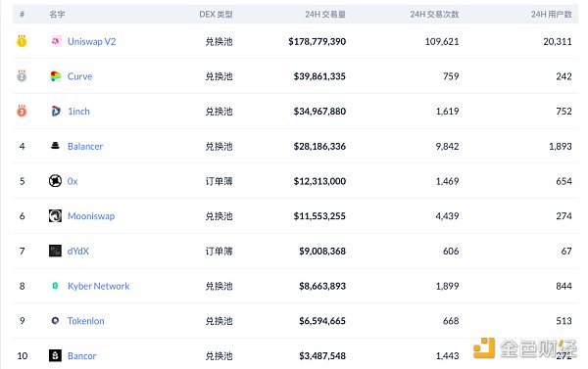Click the dYdX black square logo
The image size is (588, 369).
55,251
